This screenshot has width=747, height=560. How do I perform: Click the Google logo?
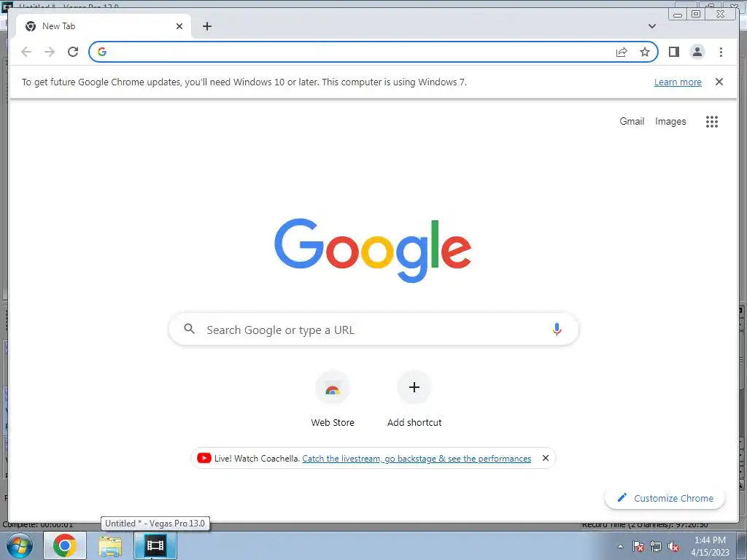(x=373, y=250)
